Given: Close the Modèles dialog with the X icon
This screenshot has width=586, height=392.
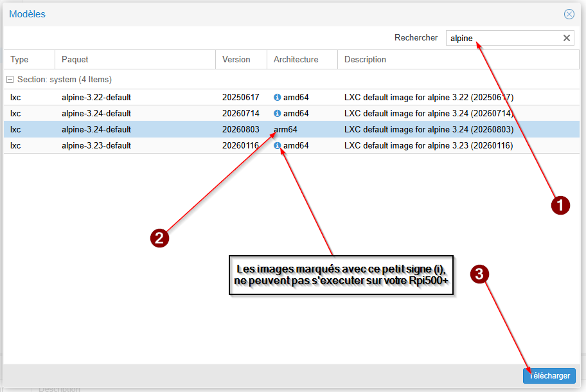Looking at the screenshot, I should tap(569, 14).
